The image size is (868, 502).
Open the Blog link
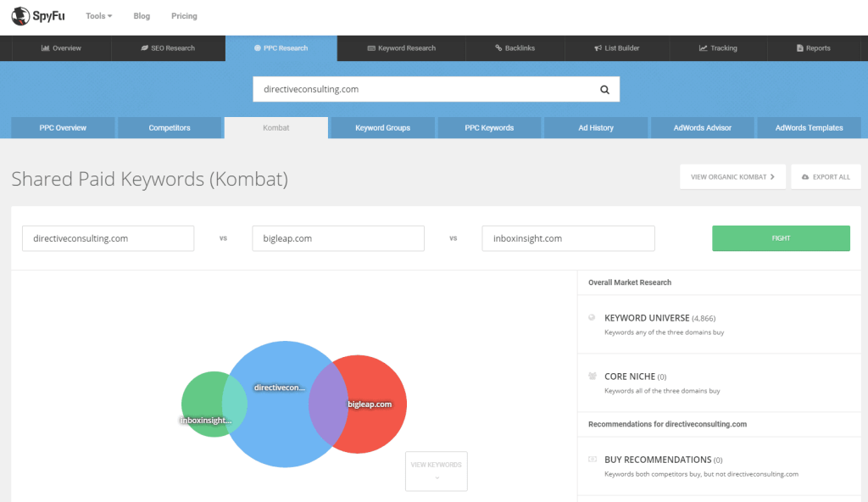coord(142,16)
